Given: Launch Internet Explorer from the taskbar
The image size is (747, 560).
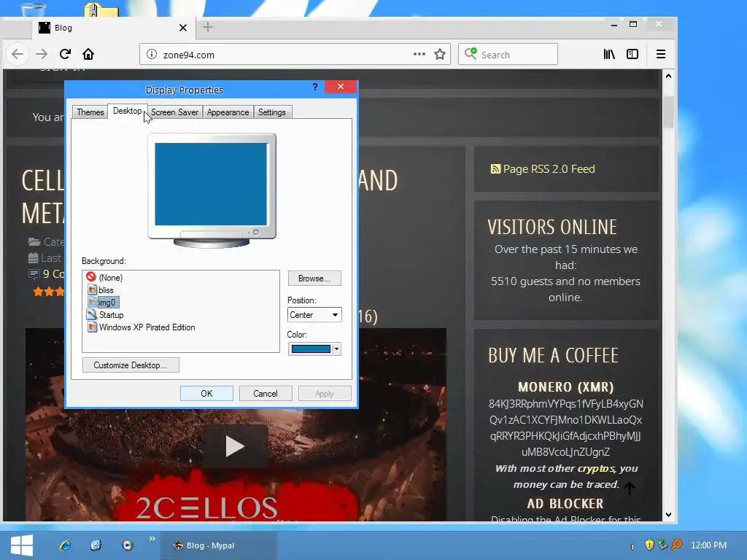Looking at the screenshot, I should 65,545.
